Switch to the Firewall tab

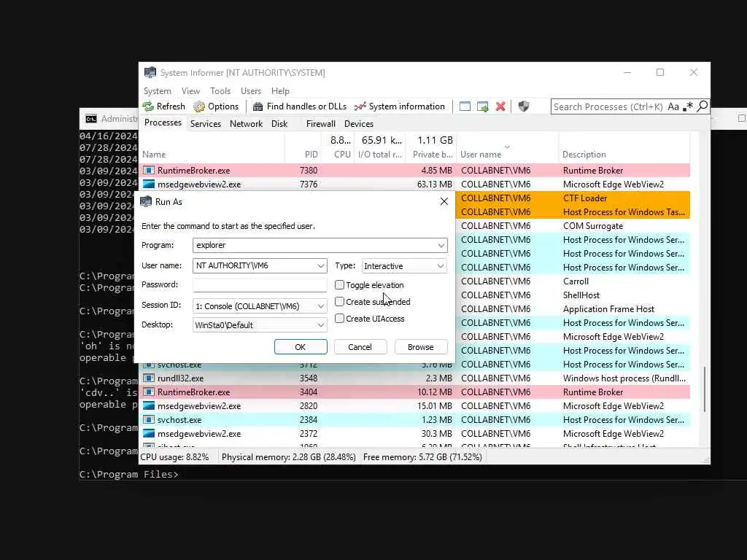[x=321, y=124]
